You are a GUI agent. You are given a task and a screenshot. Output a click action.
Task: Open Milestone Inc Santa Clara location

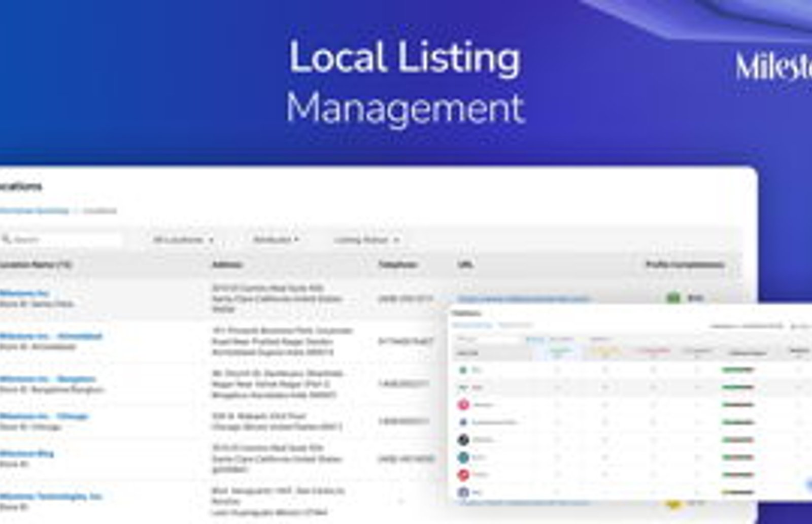click(x=24, y=293)
